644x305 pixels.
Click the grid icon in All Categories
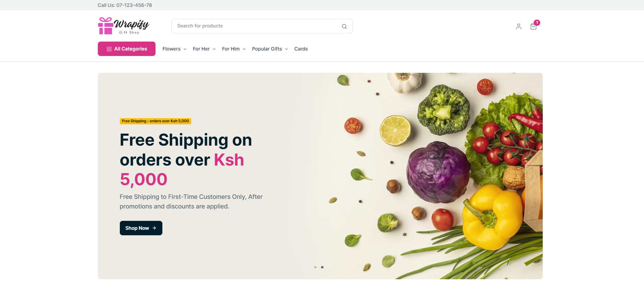[x=109, y=49]
